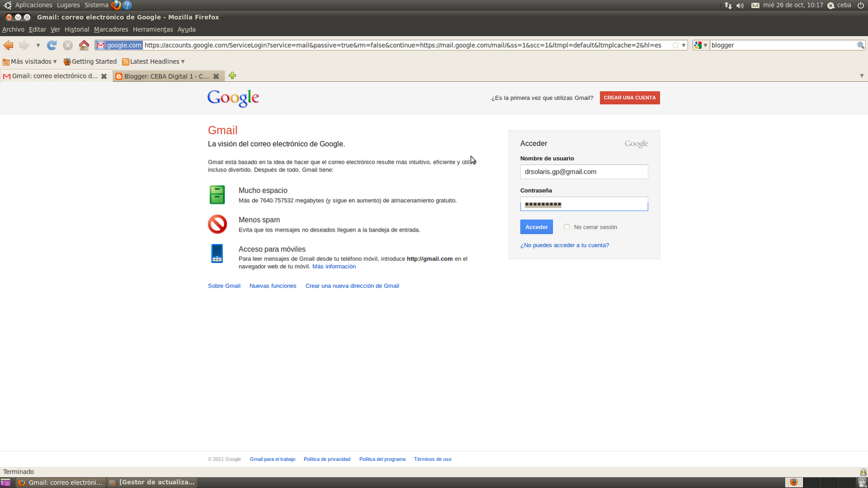The width and height of the screenshot is (868, 488).
Task: Open the ceba user menu
Action: (839, 5)
